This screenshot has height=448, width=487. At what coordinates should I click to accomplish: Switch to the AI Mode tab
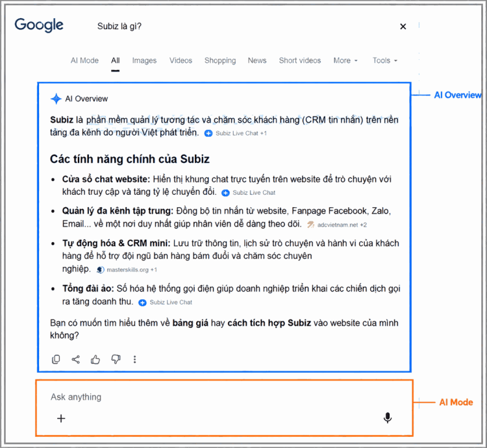pyautogui.click(x=84, y=60)
